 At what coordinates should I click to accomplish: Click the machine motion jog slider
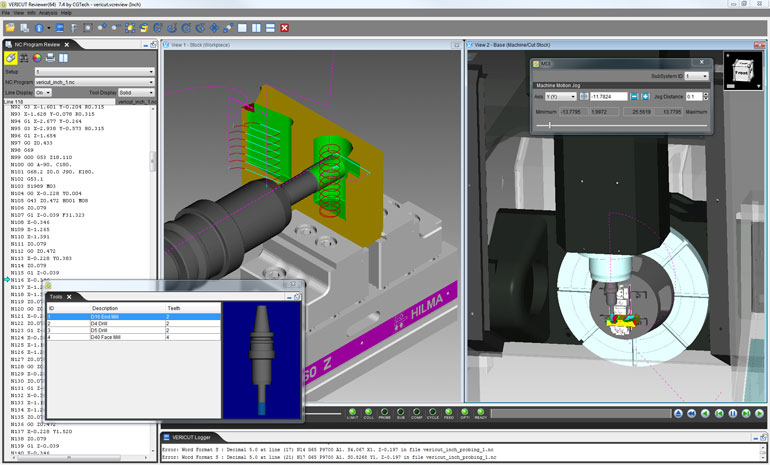(549, 124)
